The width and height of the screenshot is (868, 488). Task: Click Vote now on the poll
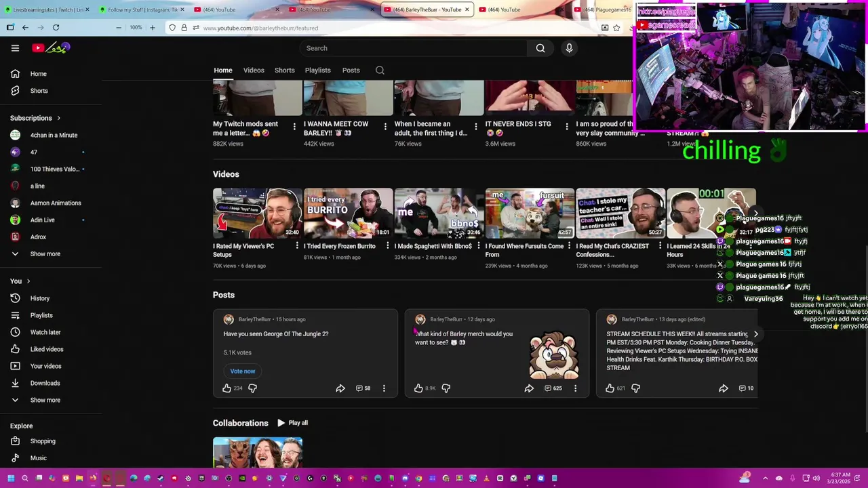coord(243,371)
